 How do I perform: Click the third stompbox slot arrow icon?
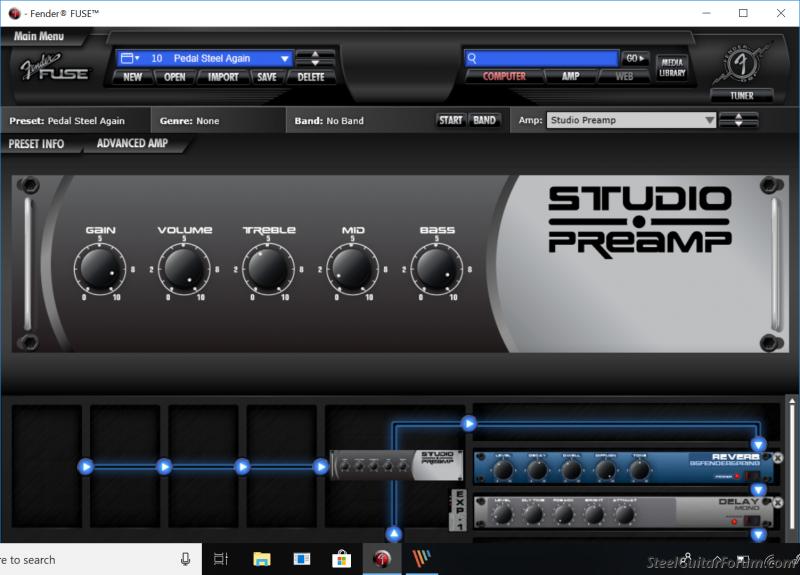pyautogui.click(x=242, y=467)
